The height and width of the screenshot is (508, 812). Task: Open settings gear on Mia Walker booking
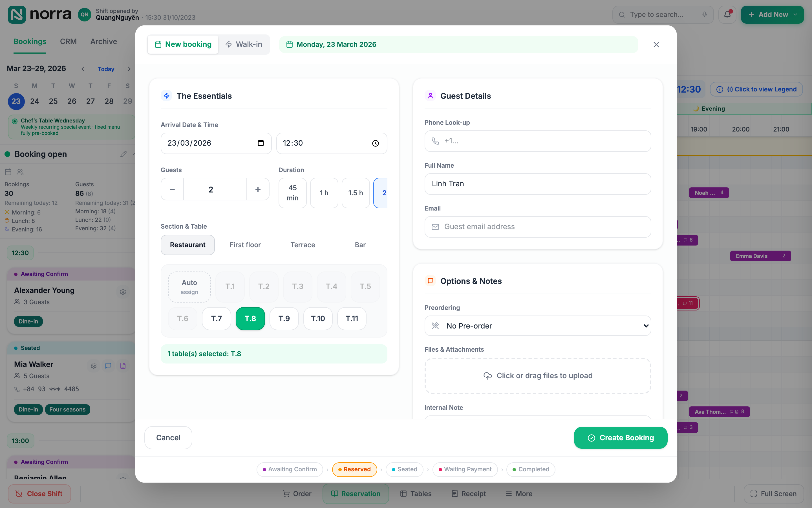click(x=94, y=365)
